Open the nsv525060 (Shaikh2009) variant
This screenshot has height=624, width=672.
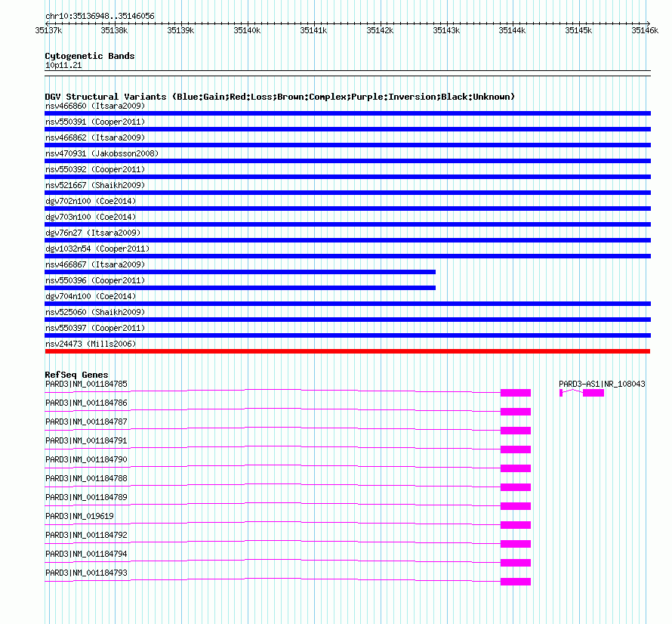click(95, 312)
